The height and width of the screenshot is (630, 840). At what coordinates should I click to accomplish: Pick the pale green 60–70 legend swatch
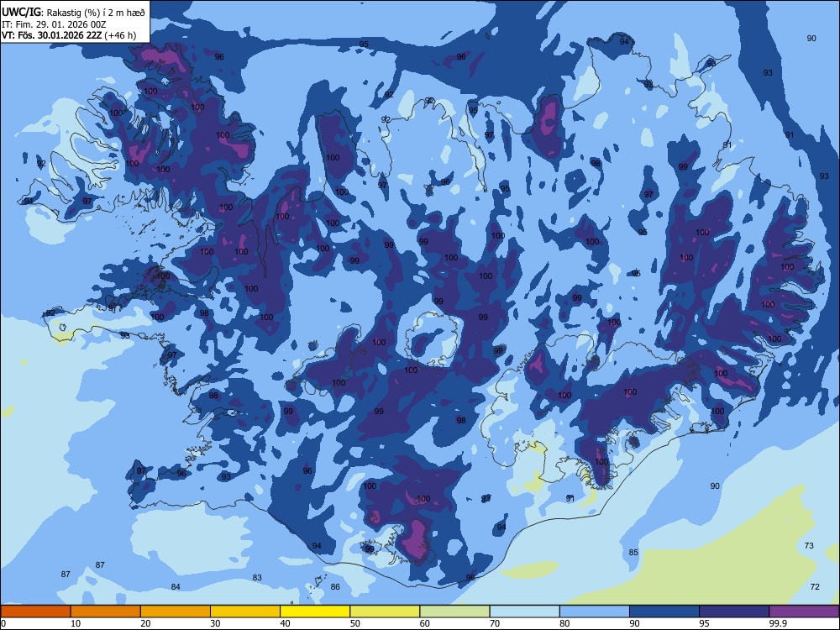454,612
